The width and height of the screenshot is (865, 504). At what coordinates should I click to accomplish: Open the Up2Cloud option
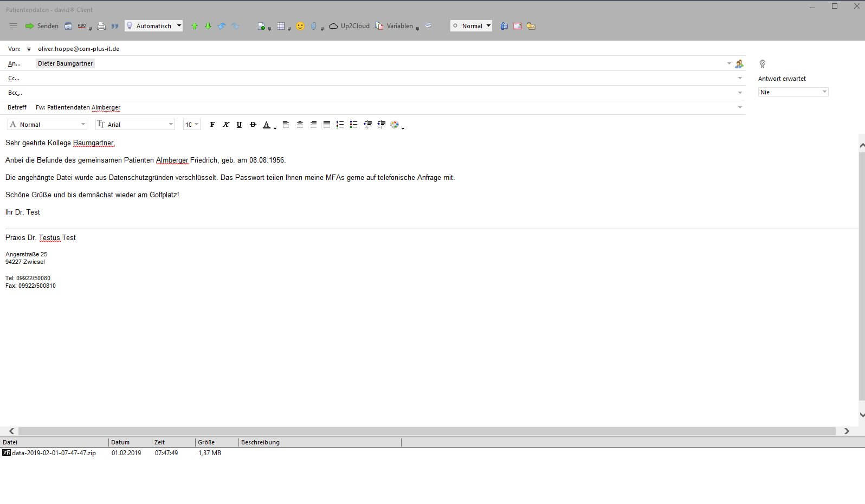pyautogui.click(x=349, y=26)
